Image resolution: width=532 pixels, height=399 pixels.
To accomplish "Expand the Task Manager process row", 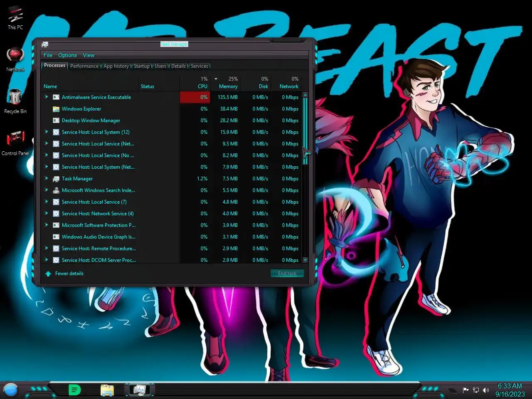I will tap(47, 178).
